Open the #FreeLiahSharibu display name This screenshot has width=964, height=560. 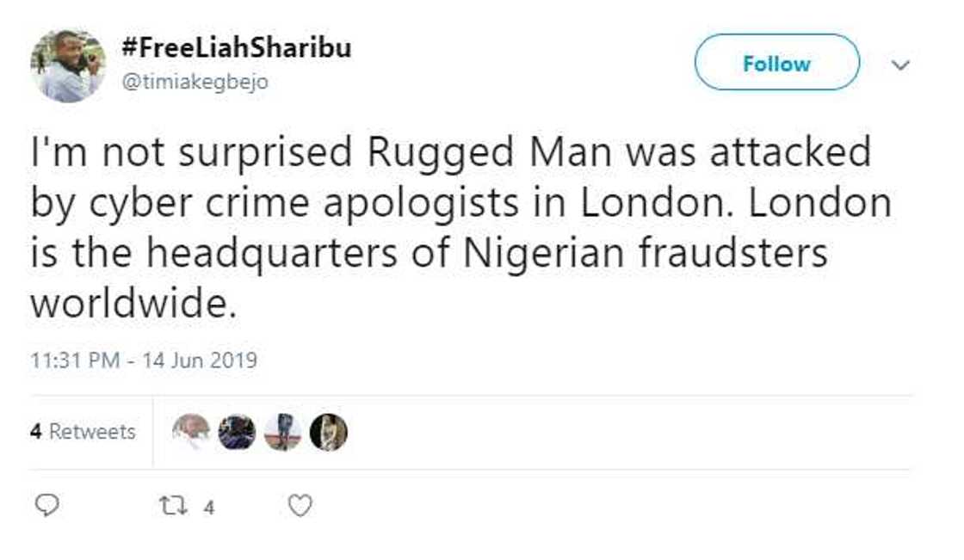point(237,48)
